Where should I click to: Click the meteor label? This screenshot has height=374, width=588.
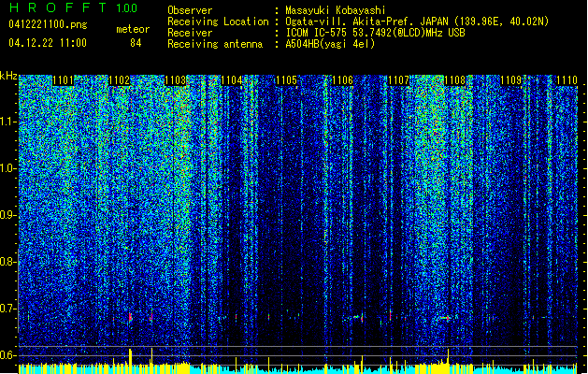click(x=133, y=29)
